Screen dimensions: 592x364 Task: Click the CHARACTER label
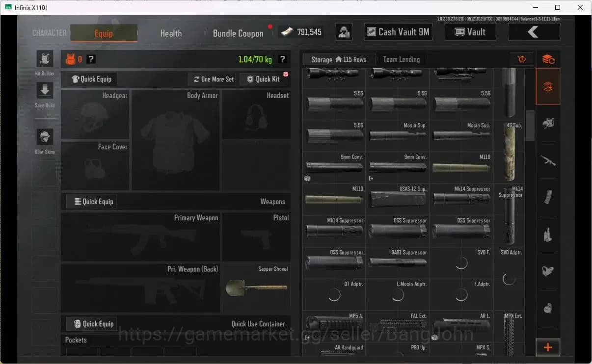pyautogui.click(x=49, y=33)
